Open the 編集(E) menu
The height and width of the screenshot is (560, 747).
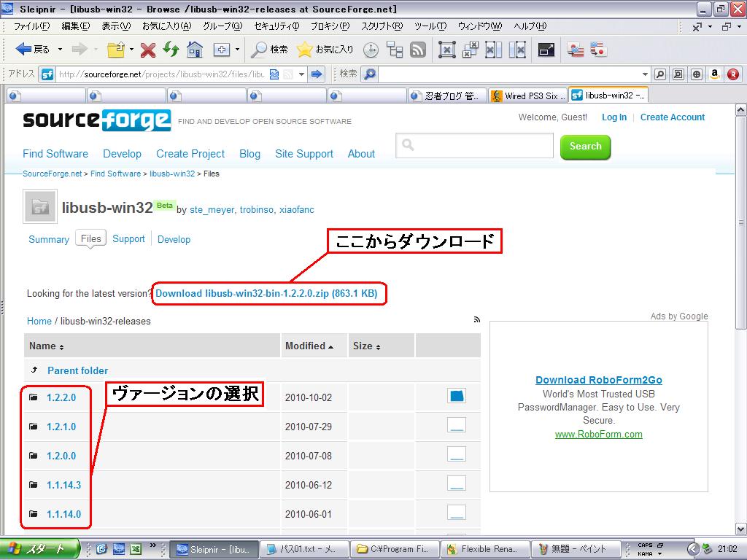tap(76, 26)
